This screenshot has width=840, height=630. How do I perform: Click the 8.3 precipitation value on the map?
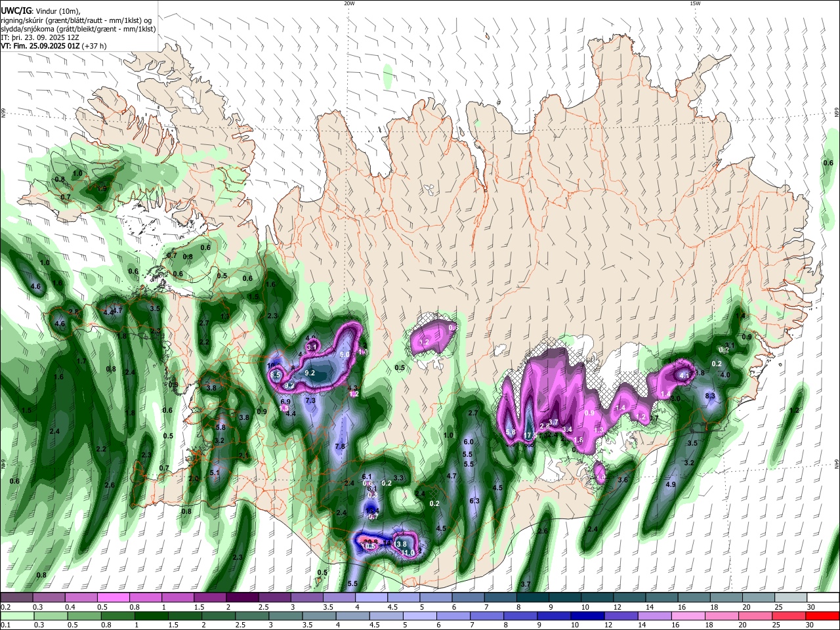click(x=710, y=396)
